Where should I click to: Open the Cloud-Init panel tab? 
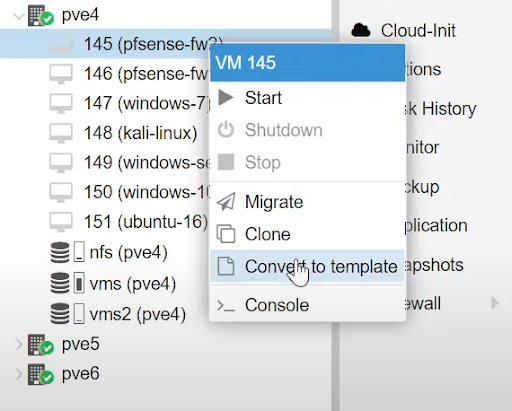418,30
